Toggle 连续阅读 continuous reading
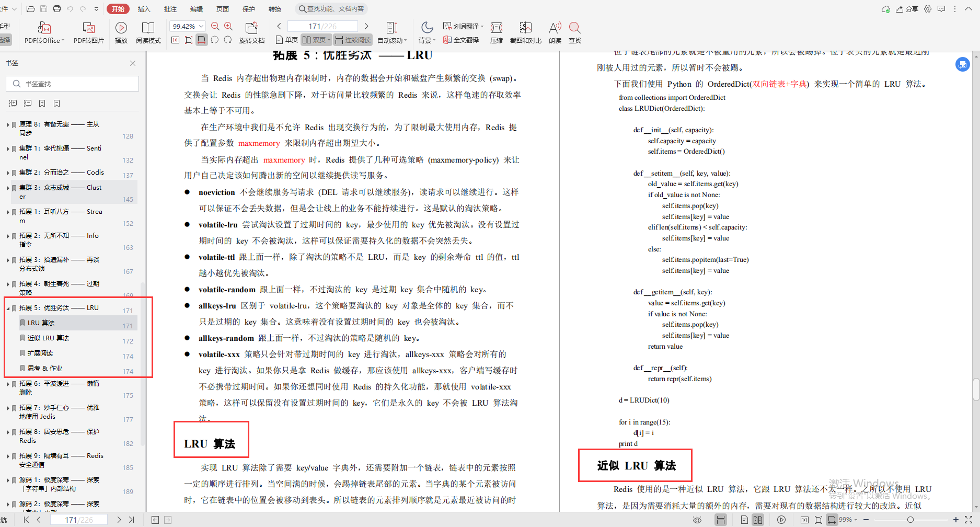The width and height of the screenshot is (980, 527). [x=353, y=40]
